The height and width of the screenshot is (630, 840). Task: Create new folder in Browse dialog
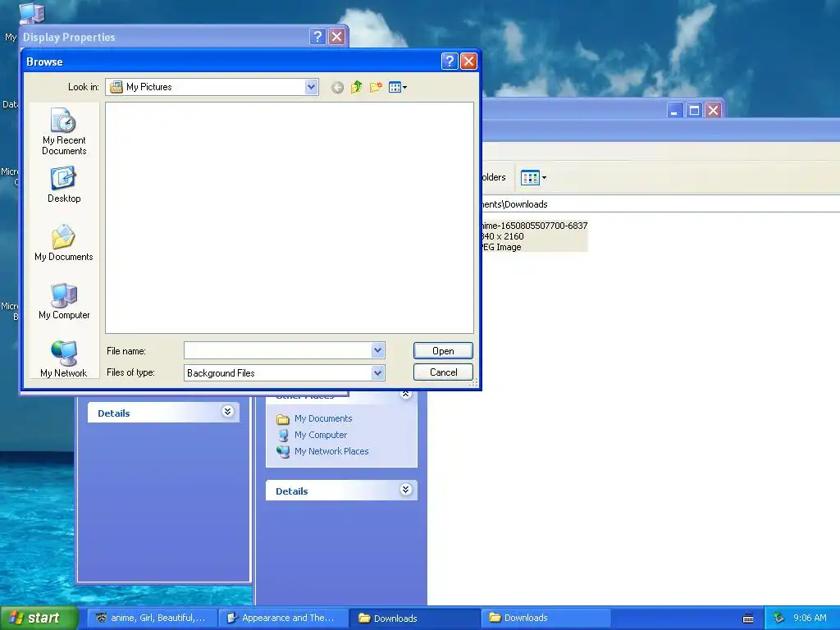(x=376, y=87)
